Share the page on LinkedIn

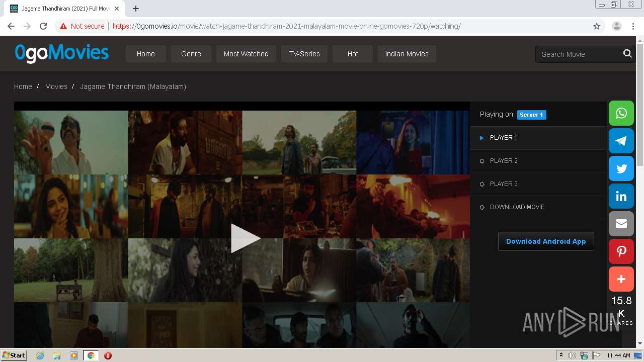(x=621, y=196)
